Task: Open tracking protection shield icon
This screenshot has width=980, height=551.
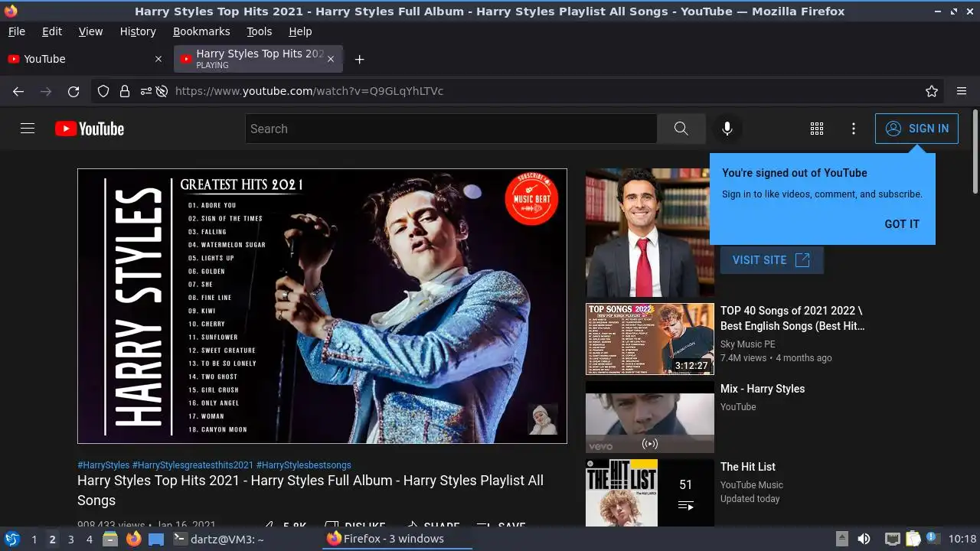Action: coord(103,91)
